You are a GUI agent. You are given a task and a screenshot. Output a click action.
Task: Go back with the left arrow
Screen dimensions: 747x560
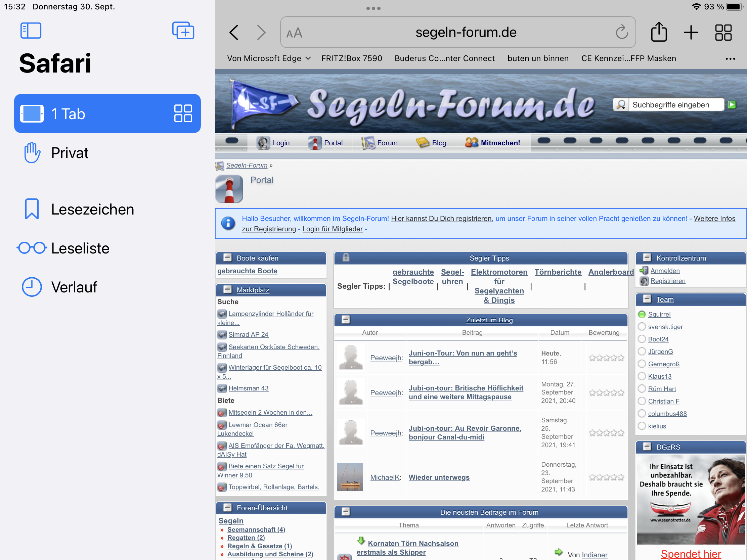pyautogui.click(x=234, y=33)
